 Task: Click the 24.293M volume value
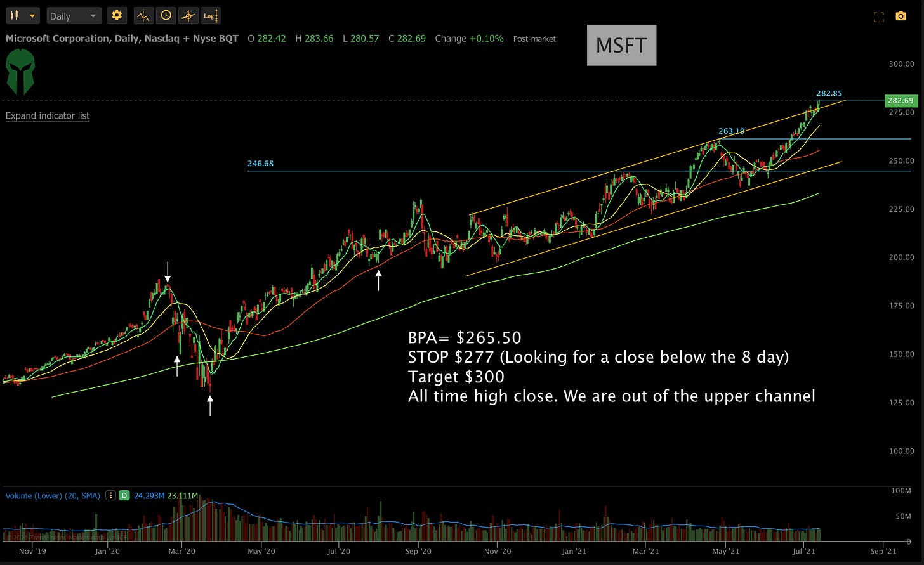(x=148, y=496)
